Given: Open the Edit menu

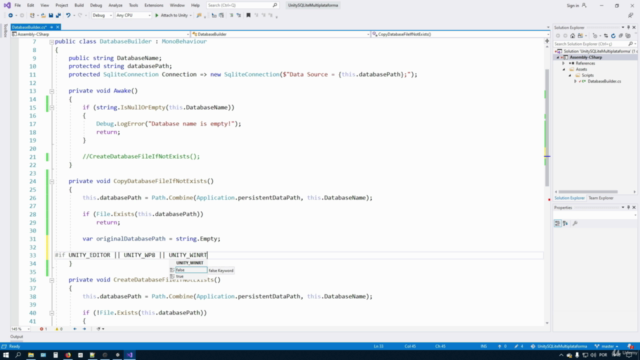Looking at the screenshot, I should pos(31,5).
